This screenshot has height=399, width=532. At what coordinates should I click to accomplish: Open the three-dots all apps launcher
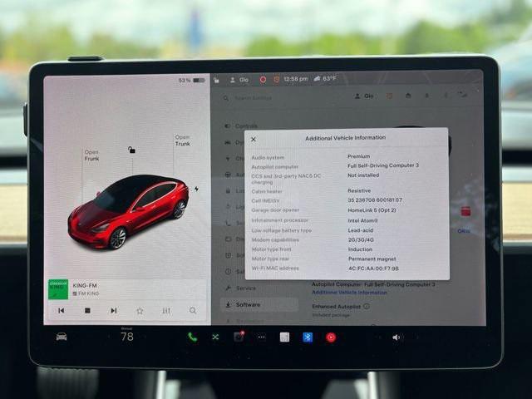(261, 337)
